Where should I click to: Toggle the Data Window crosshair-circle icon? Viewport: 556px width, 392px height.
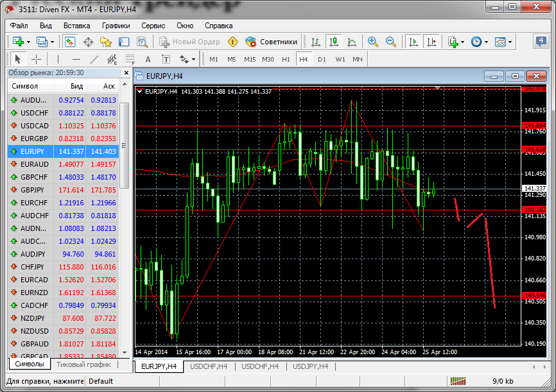tap(88, 42)
